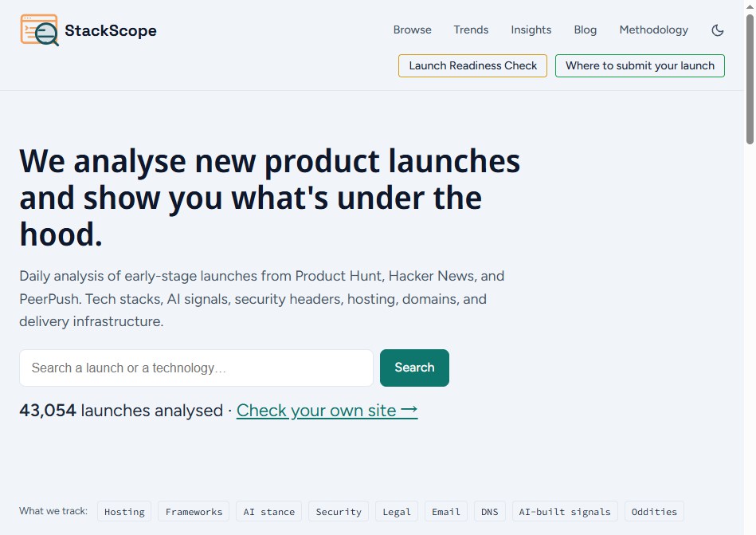Select the Hosting tag
The width and height of the screenshot is (756, 535).
124,511
